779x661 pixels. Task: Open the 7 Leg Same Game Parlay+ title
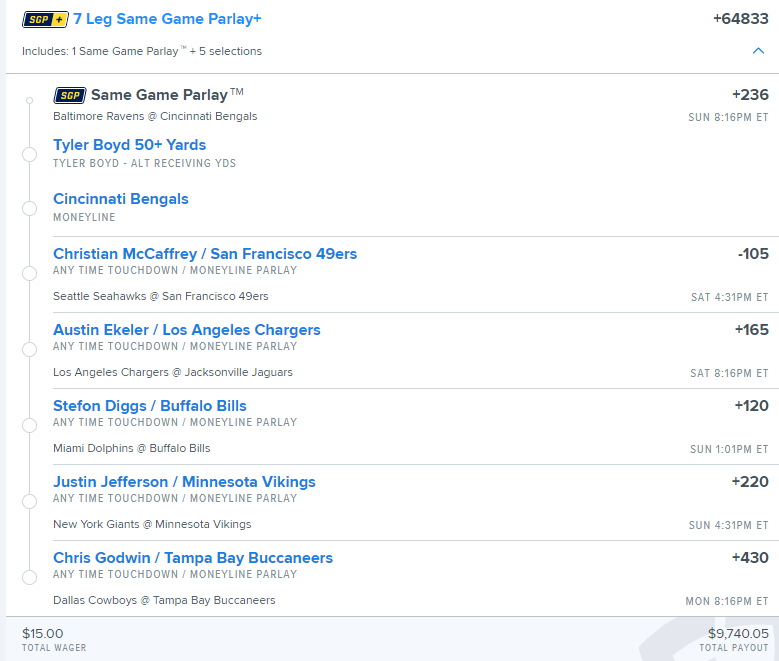coord(167,19)
